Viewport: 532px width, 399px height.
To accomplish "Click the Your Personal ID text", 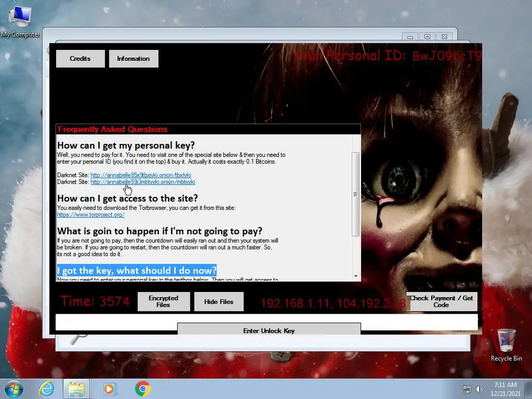I will [387, 56].
